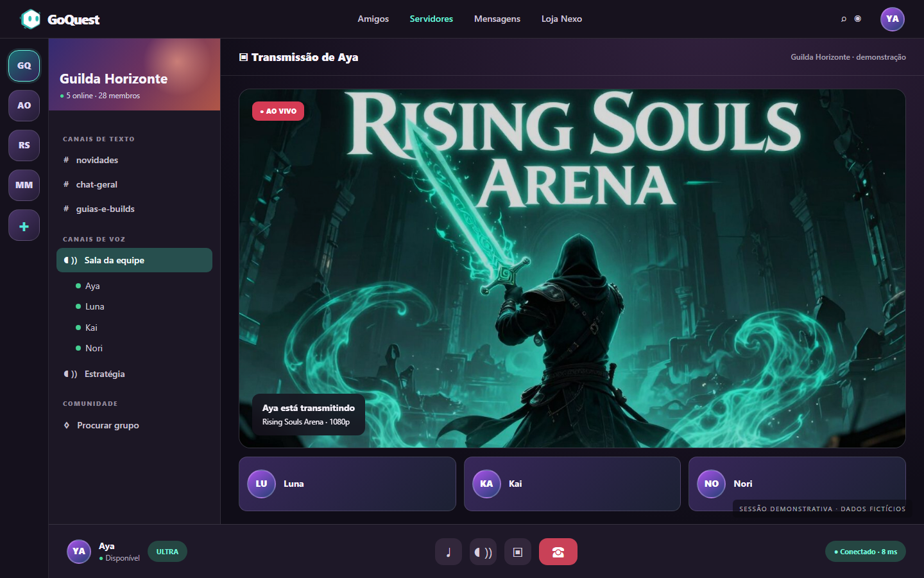Switch to the MM server
This screenshot has width=924, height=578.
[x=24, y=185]
